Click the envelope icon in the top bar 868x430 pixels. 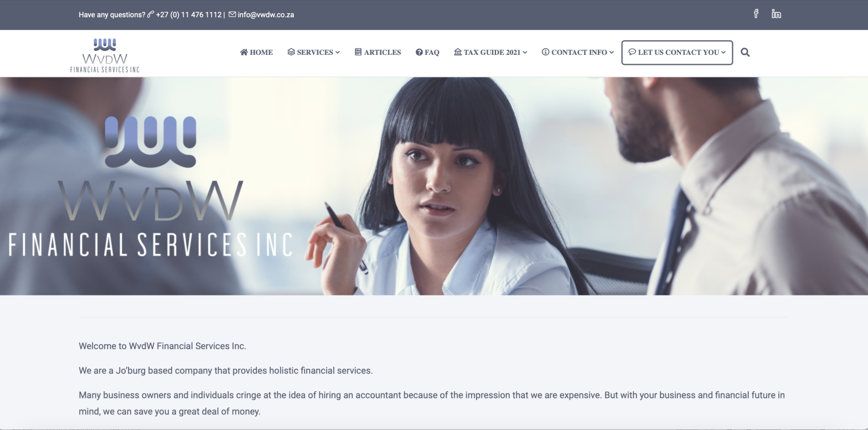point(232,14)
